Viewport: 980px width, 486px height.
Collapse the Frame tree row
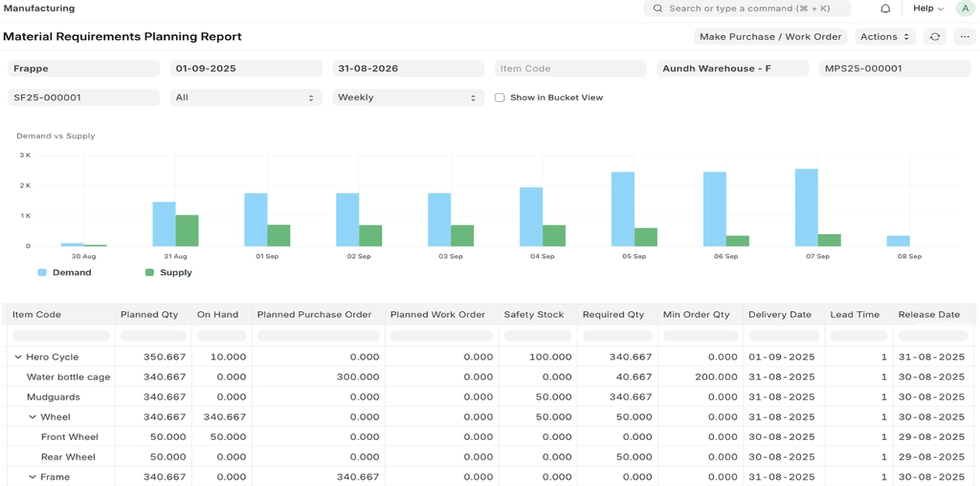point(33,477)
